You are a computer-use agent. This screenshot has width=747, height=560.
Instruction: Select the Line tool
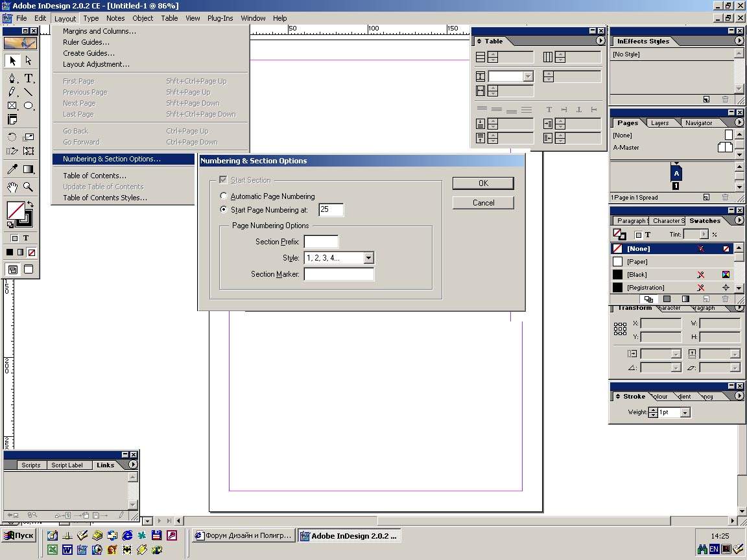click(x=29, y=92)
